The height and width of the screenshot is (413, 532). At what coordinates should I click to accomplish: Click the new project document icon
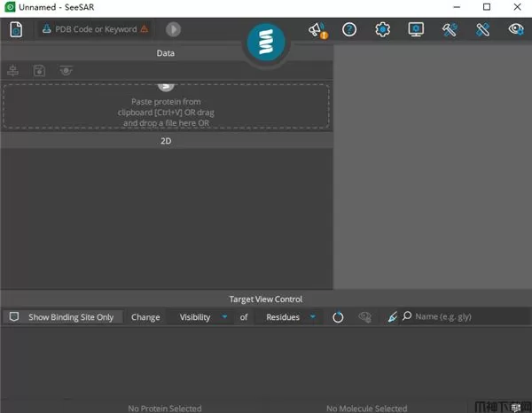[16, 29]
